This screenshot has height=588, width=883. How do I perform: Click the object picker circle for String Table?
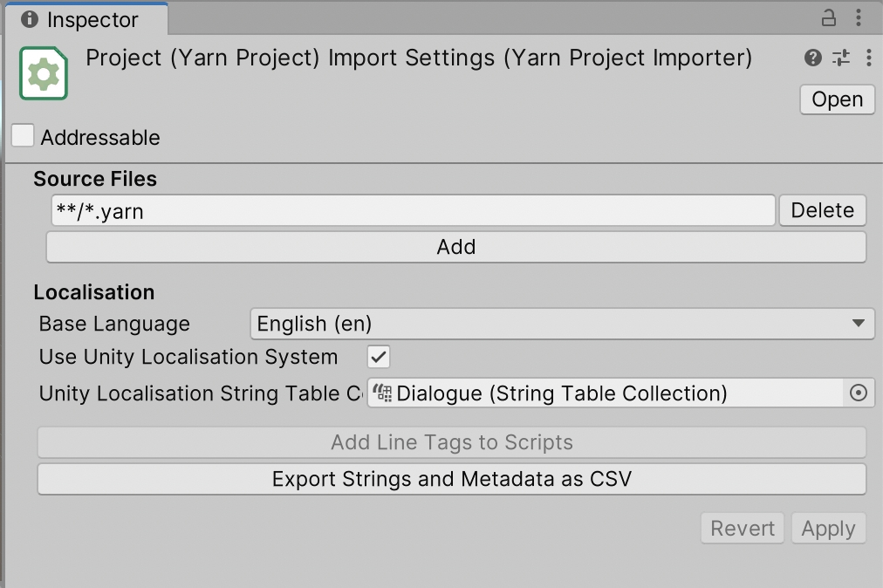pos(859,393)
